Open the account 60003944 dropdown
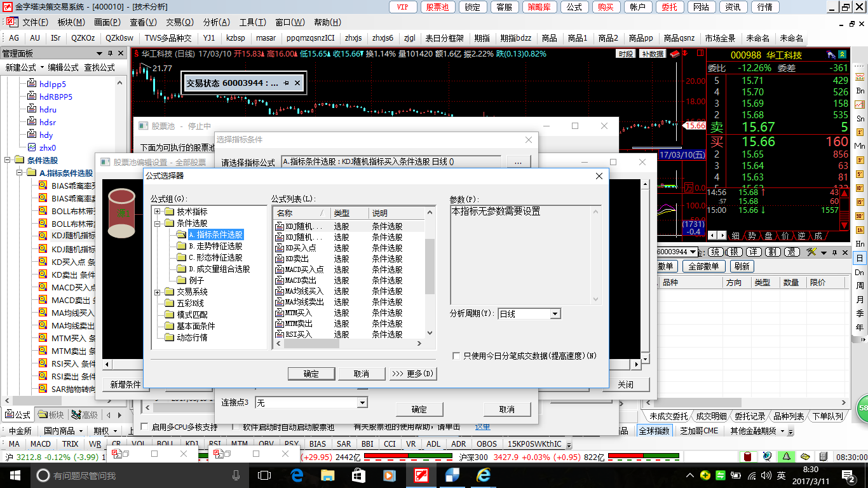This screenshot has height=488, width=868. [x=693, y=252]
